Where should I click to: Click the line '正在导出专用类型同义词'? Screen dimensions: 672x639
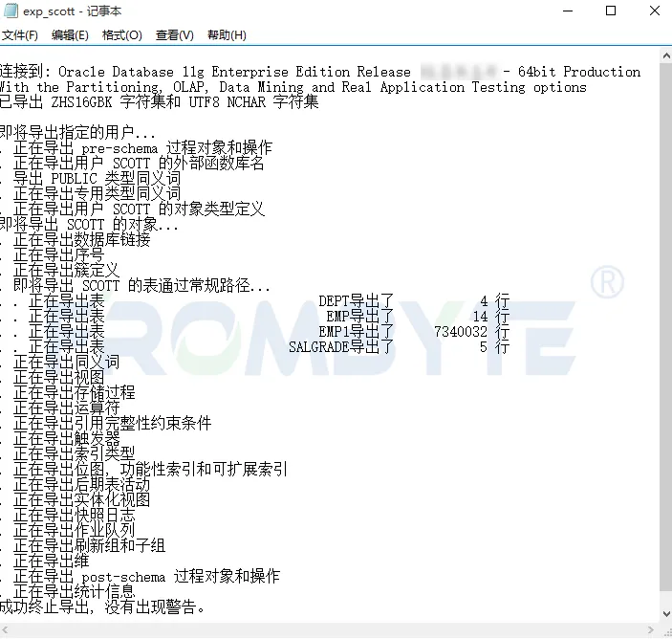pyautogui.click(x=97, y=194)
